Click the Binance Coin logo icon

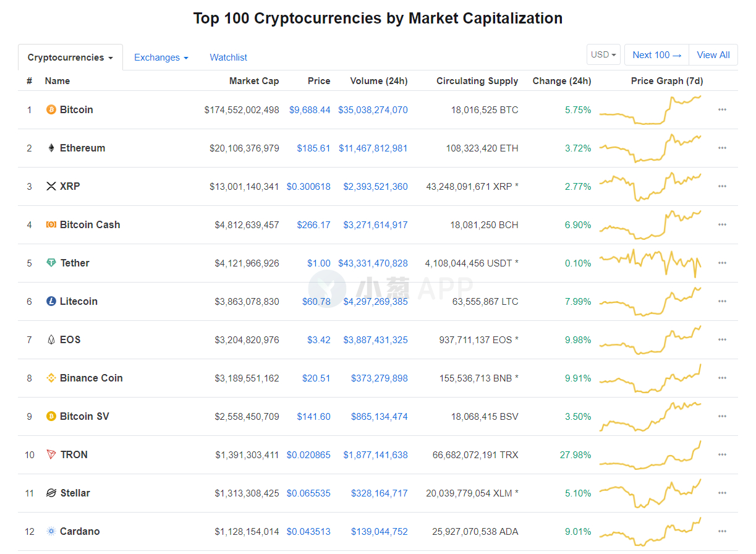tap(51, 378)
